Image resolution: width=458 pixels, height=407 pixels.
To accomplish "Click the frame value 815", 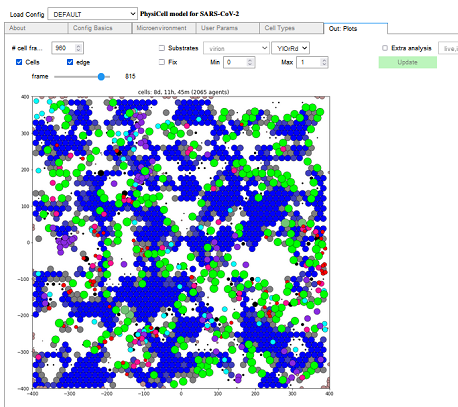I will point(130,76).
